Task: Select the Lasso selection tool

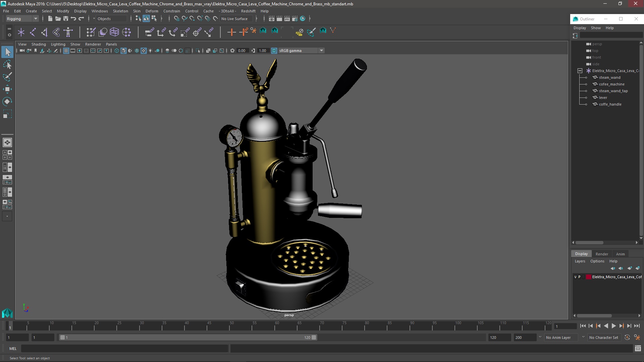Action: tap(7, 64)
